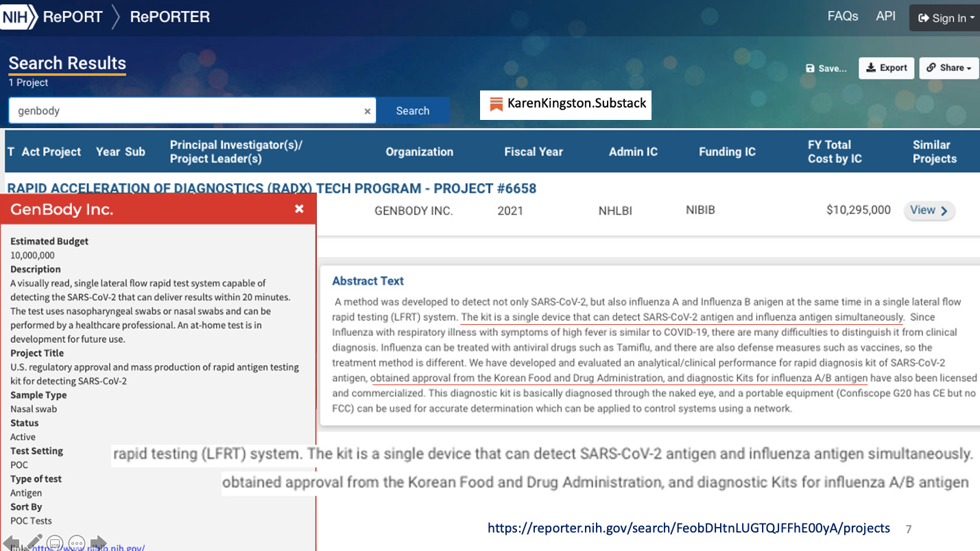Advance to next slide arrow icon

(99, 542)
